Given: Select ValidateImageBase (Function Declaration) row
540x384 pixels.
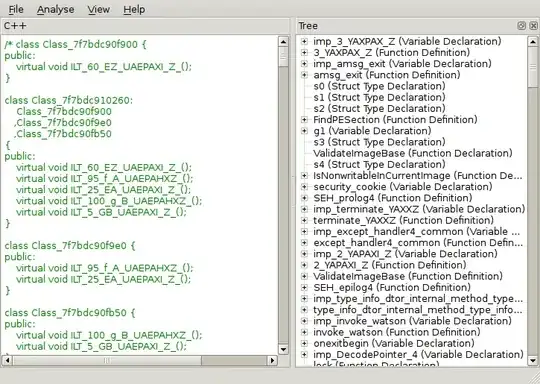Looking at the screenshot, I should 413,153.
